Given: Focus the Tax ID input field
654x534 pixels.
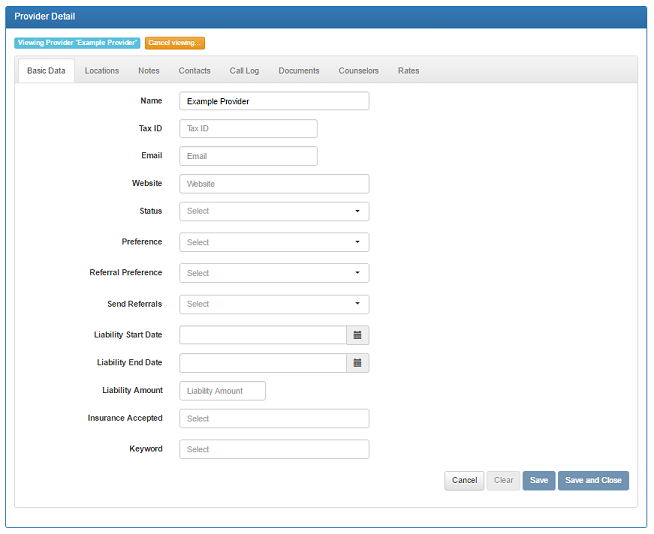Looking at the screenshot, I should [x=248, y=128].
